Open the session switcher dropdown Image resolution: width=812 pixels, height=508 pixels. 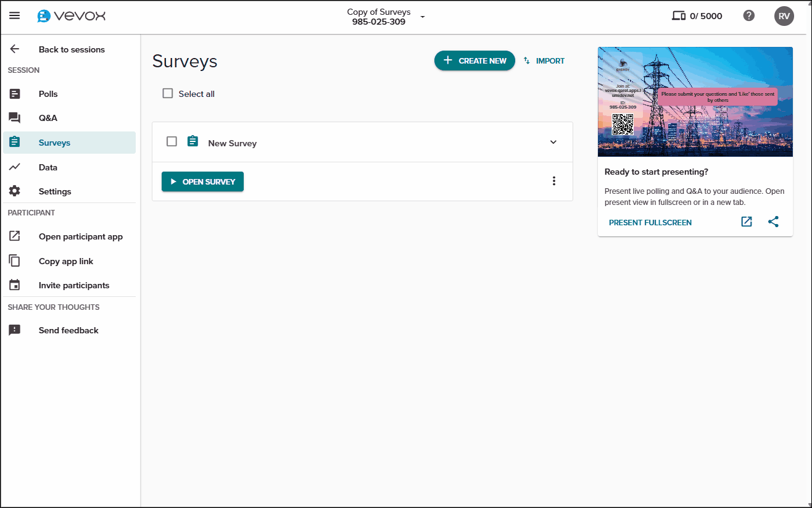[x=422, y=17]
